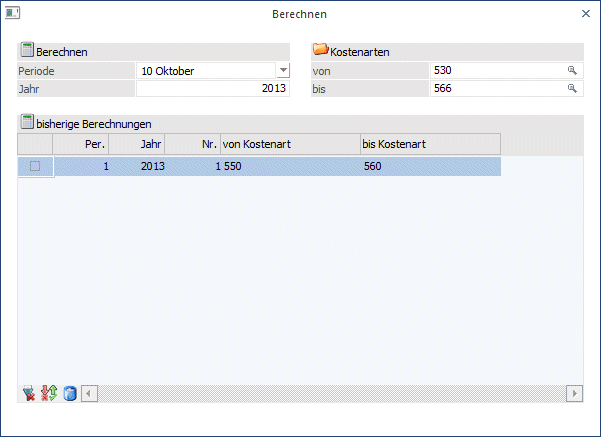This screenshot has width=601, height=437.
Task: Click the blue database cylinder icon
Action: (x=69, y=393)
